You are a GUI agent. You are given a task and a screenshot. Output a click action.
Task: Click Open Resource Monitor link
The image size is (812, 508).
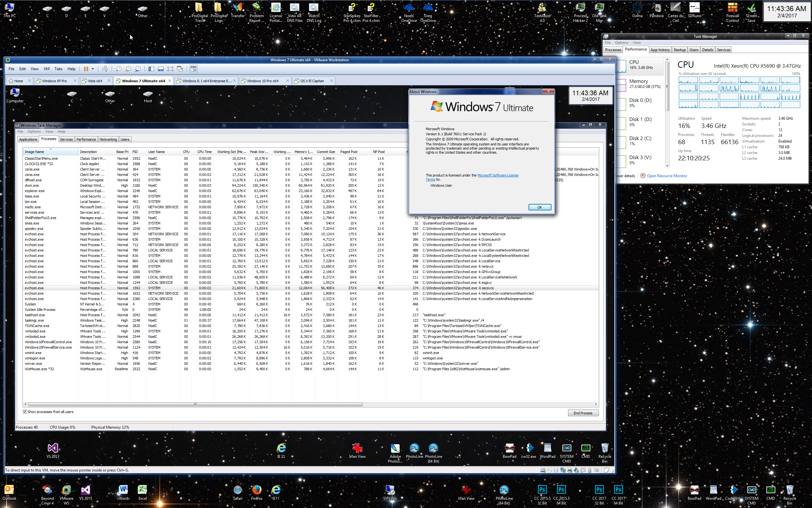[667, 176]
